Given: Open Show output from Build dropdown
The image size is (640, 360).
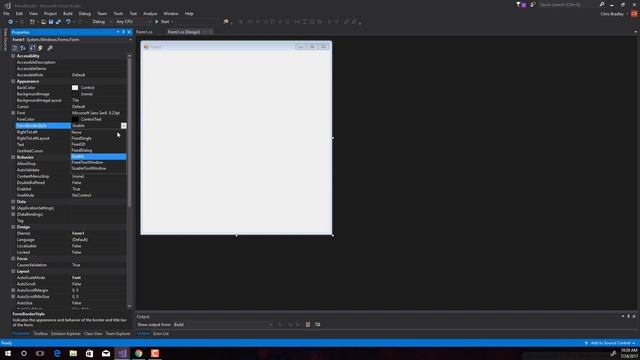Looking at the screenshot, I should (223, 324).
